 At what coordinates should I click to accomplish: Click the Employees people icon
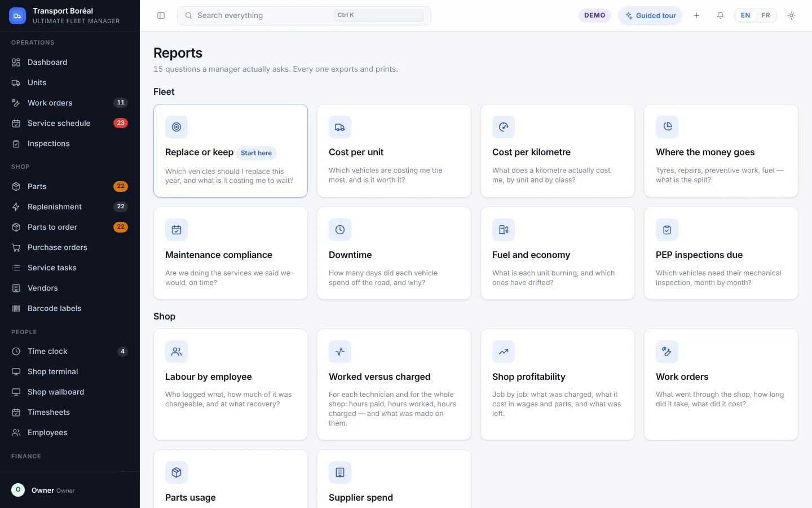click(16, 432)
